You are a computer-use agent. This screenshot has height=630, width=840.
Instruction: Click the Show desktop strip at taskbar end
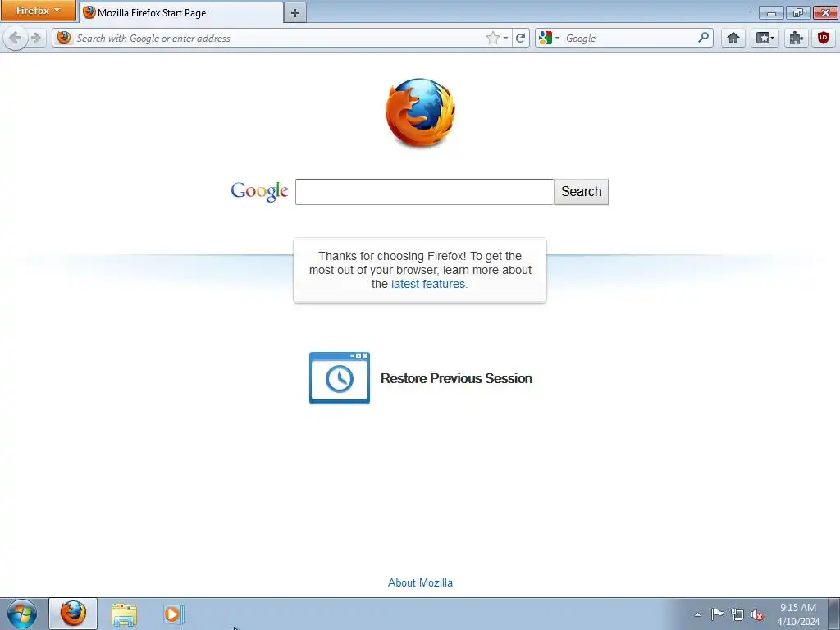[834, 614]
